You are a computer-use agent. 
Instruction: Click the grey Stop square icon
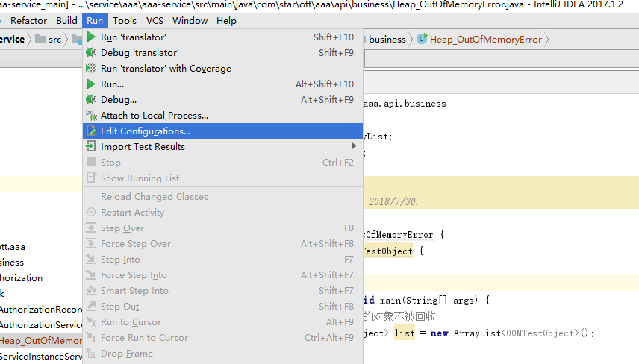coord(91,162)
